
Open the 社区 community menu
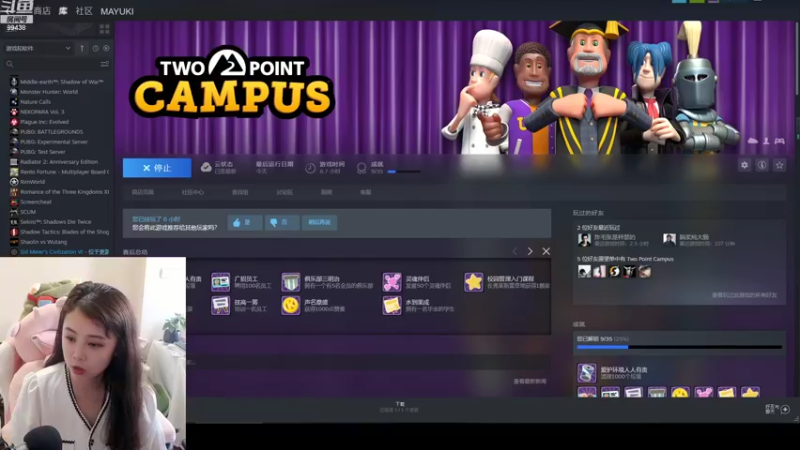(84, 11)
